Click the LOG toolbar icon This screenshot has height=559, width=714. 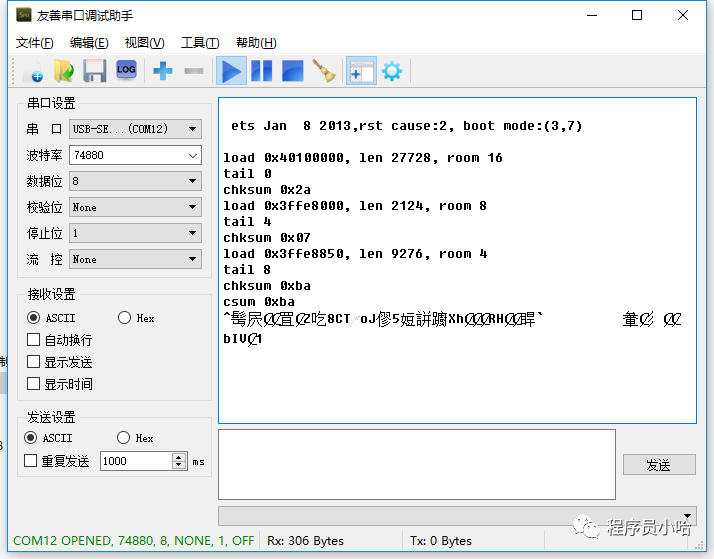click(126, 70)
